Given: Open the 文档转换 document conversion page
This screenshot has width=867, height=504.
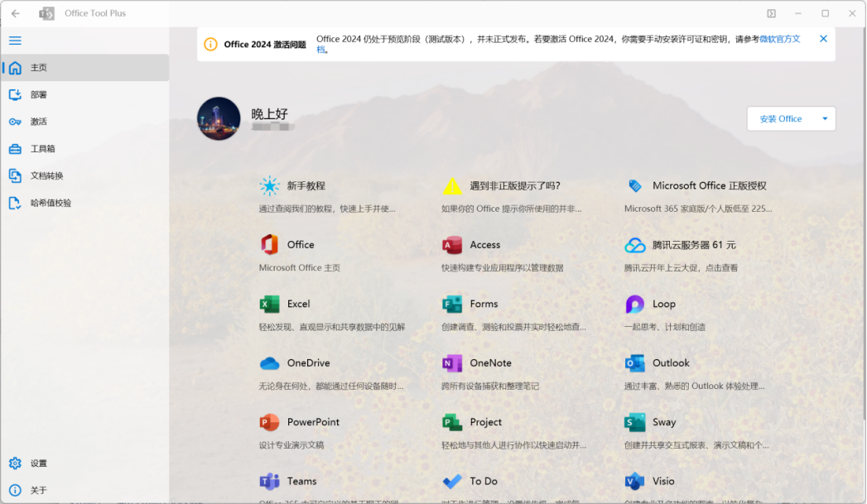Looking at the screenshot, I should 85,175.
